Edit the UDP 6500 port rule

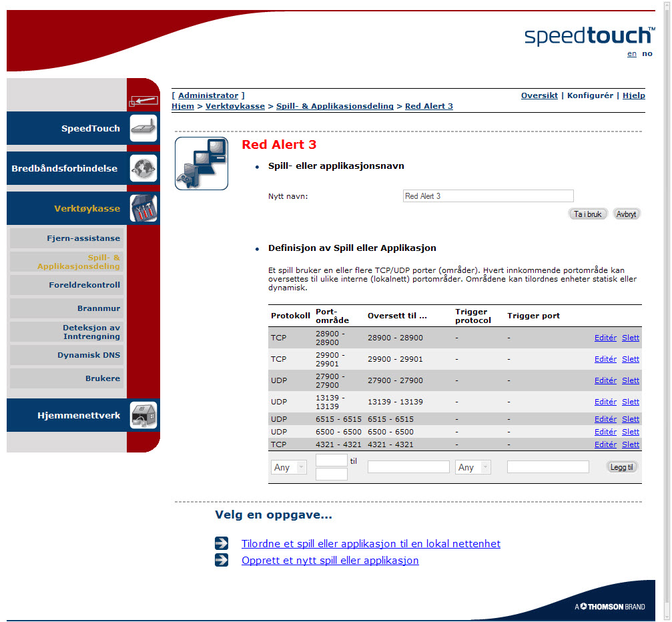[x=605, y=432]
